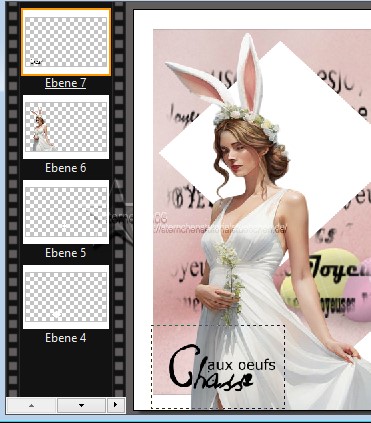
Task: Select the Ebene 5 layer thumbnail
Action: [x=66, y=212]
